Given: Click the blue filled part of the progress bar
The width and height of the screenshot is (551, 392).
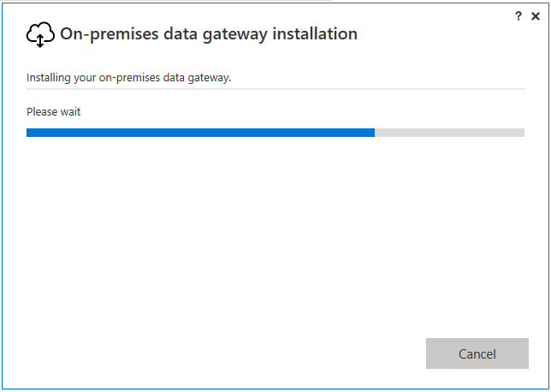Looking at the screenshot, I should (200, 133).
